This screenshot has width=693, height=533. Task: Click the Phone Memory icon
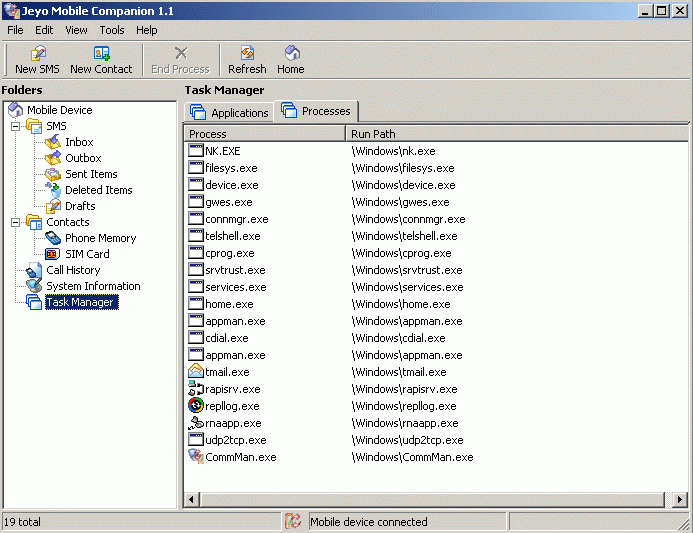tap(53, 238)
